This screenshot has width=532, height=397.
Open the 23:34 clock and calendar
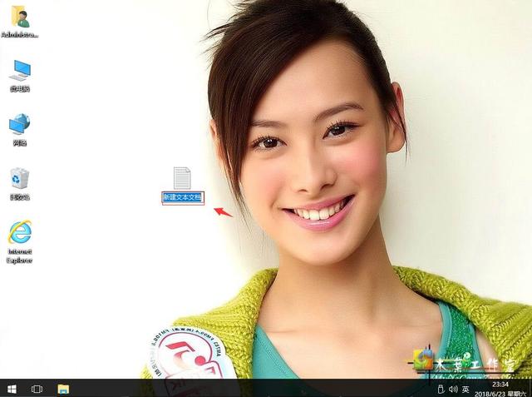500,390
